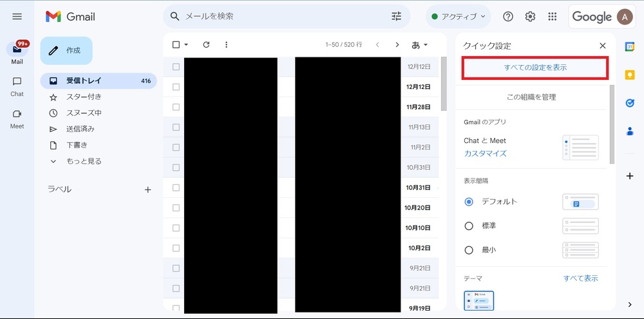Click the Google account logo
Viewport: 644px width, 319px height.
[592, 17]
